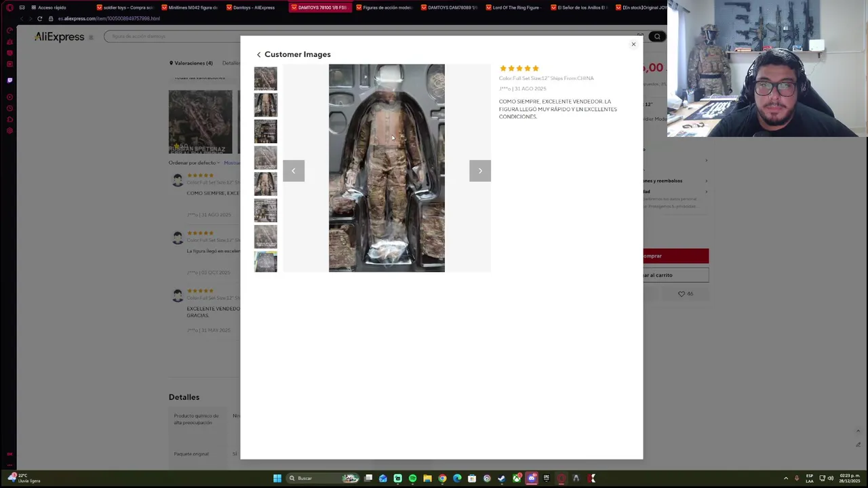Click review 'La figura llegó en excele'

point(213,251)
